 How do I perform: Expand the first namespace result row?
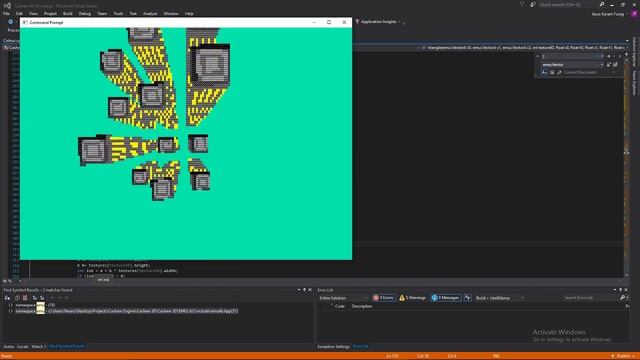point(11,305)
